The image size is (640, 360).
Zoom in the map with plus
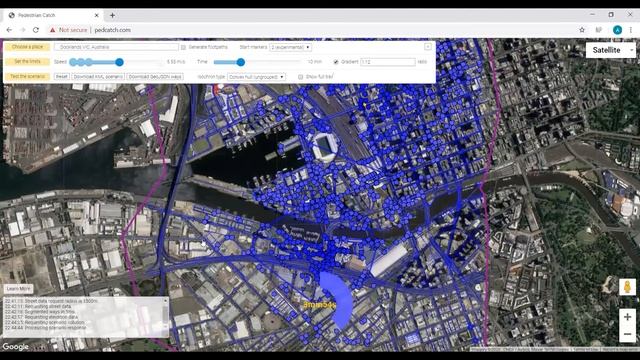pos(627,317)
